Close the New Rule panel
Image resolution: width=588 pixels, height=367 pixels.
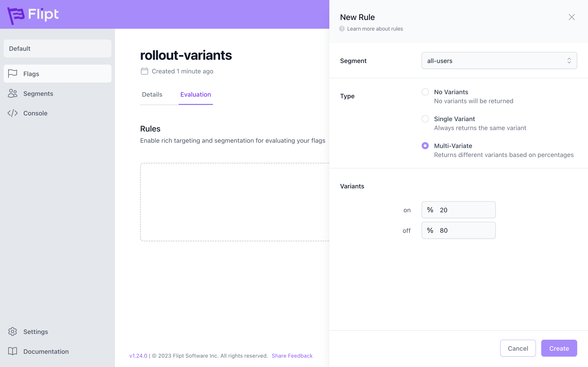click(572, 17)
